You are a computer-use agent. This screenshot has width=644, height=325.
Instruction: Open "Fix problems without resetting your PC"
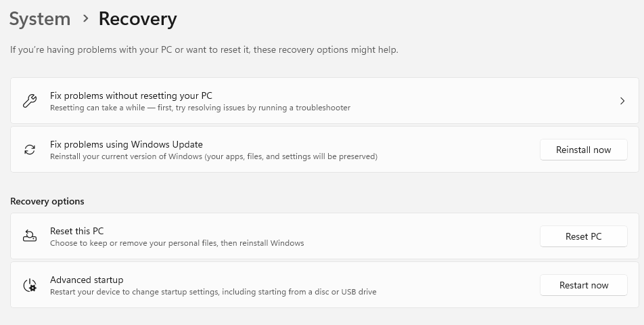coord(131,95)
